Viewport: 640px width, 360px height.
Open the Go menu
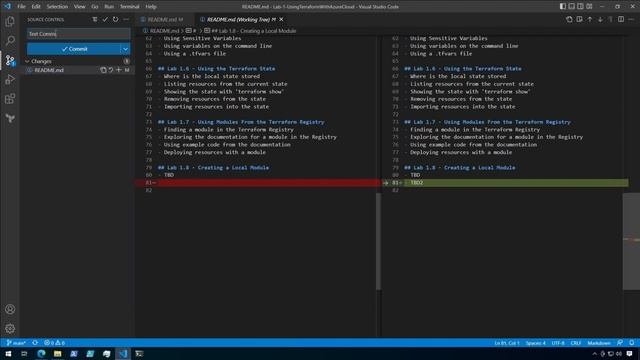point(95,7)
